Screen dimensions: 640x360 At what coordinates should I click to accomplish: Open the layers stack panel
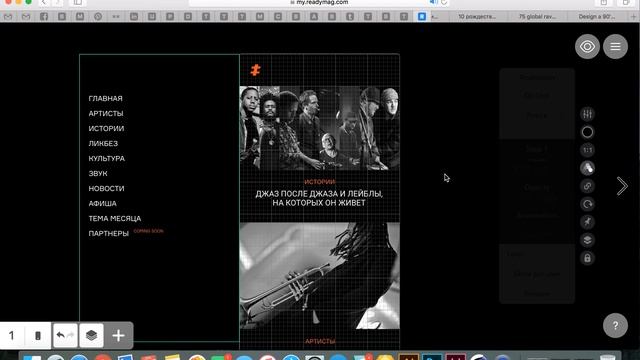click(91, 336)
